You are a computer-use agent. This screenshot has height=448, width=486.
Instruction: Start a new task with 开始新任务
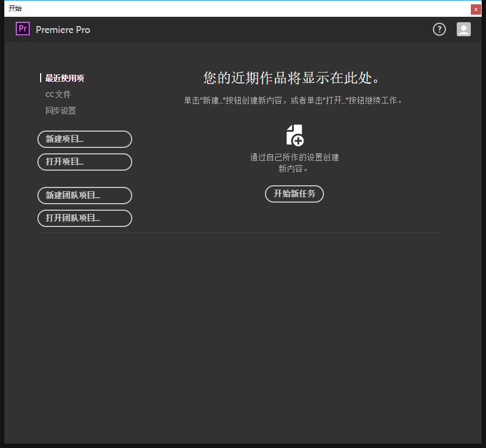click(x=294, y=194)
